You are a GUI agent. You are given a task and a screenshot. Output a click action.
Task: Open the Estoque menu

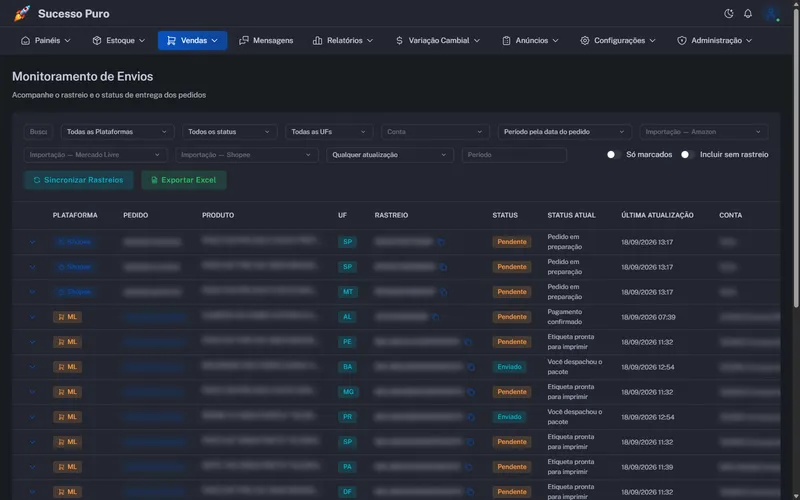118,40
